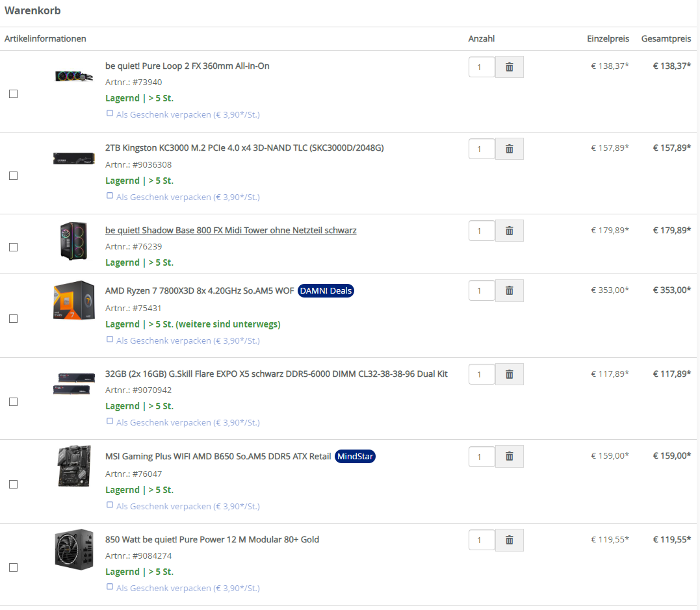Enable gift wrapping for 850 Watt Pure Power
This screenshot has width=700, height=610.
point(110,587)
